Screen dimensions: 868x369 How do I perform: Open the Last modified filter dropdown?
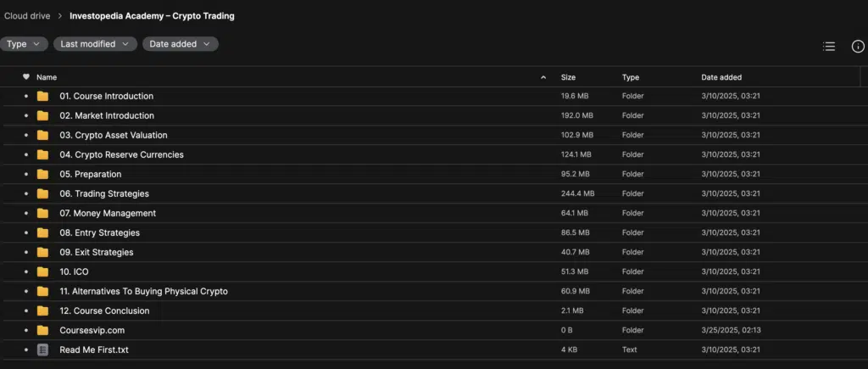(95, 44)
